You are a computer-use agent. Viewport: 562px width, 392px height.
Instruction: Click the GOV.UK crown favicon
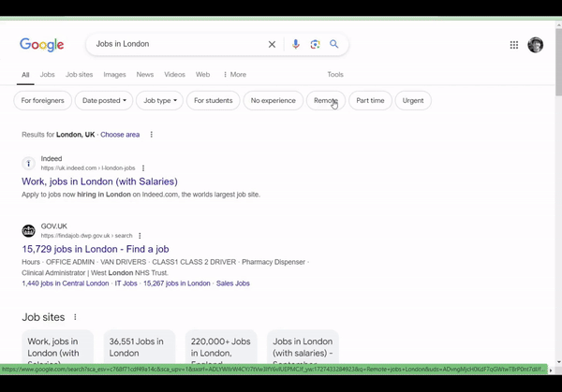pyautogui.click(x=29, y=231)
